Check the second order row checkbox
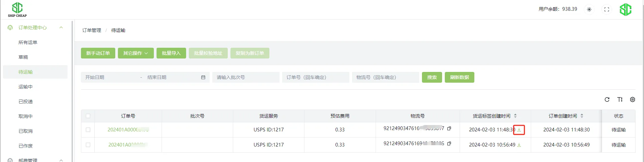This screenshot has height=162, width=644. 88,145
